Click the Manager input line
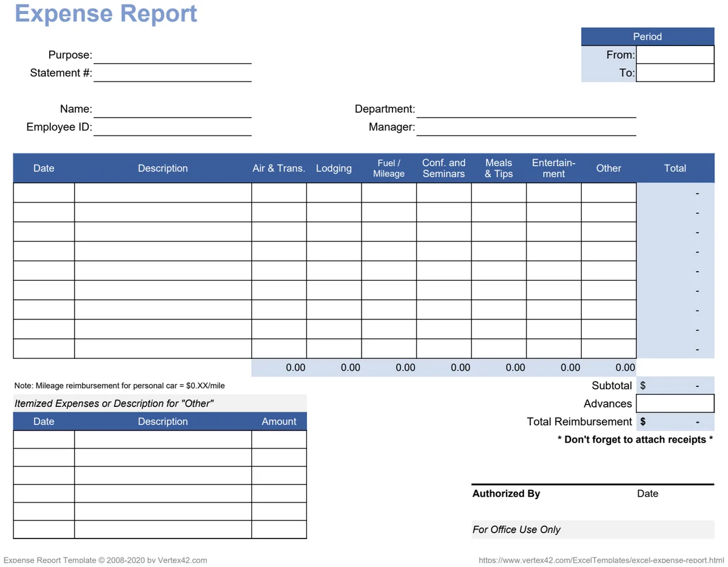728x567 pixels. (x=526, y=127)
